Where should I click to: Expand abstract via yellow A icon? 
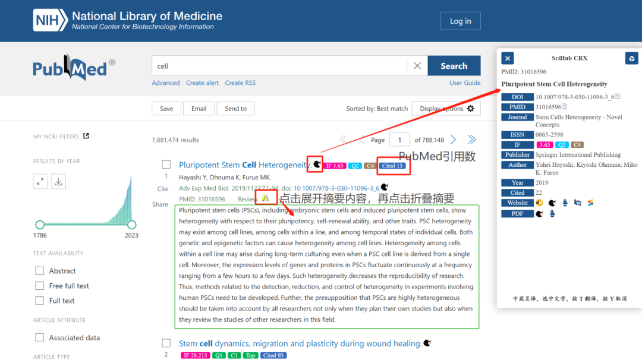265,198
